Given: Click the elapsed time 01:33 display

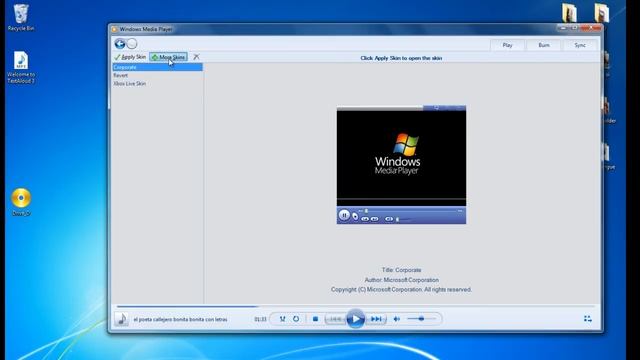Looking at the screenshot, I should 260,319.
